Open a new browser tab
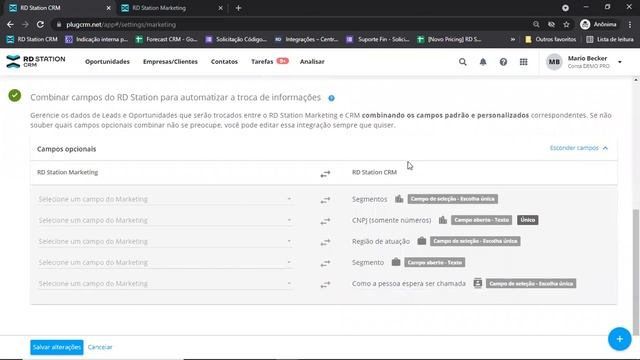The height and width of the screenshot is (360, 640). pyautogui.click(x=238, y=8)
